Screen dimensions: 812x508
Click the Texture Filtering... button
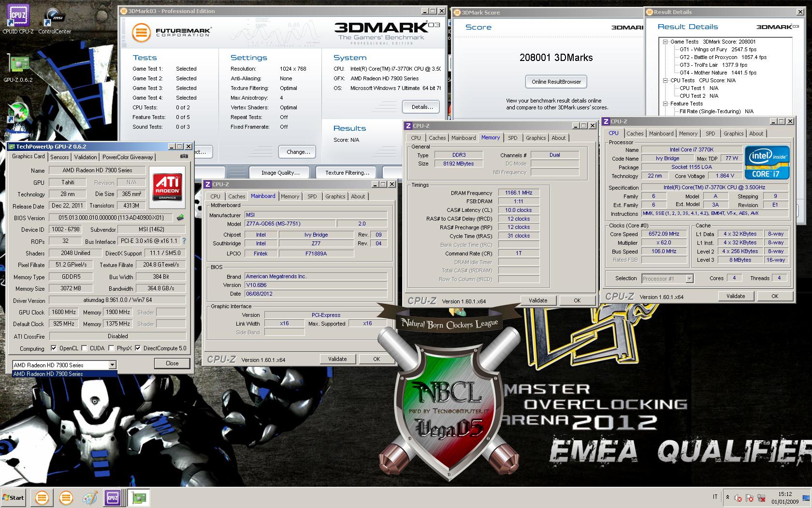(347, 172)
